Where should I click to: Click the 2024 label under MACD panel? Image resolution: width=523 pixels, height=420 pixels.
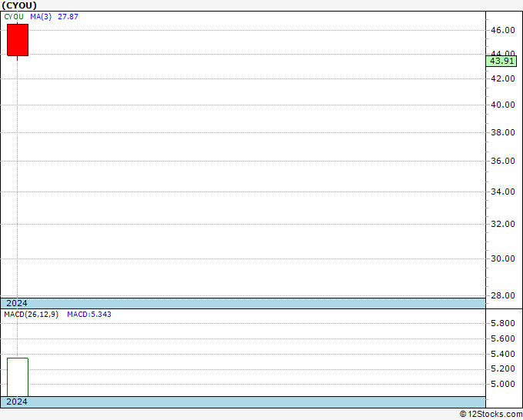pos(17,402)
